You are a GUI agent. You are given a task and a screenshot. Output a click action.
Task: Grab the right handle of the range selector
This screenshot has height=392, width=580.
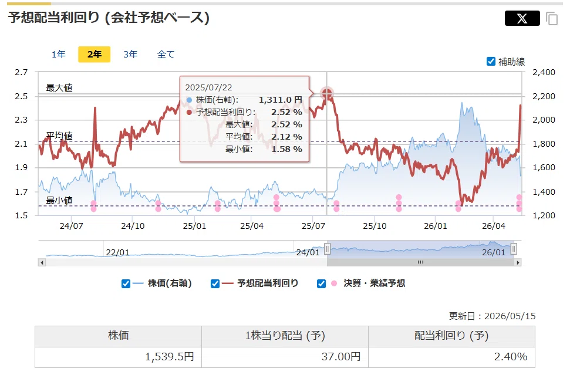(514, 249)
